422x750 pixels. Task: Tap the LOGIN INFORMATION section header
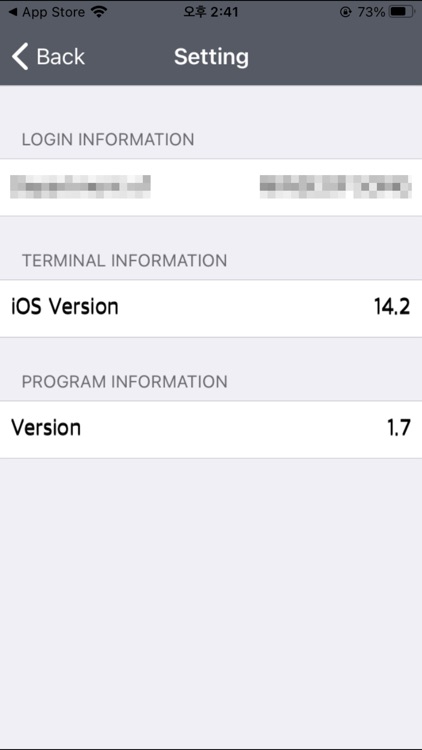108,140
